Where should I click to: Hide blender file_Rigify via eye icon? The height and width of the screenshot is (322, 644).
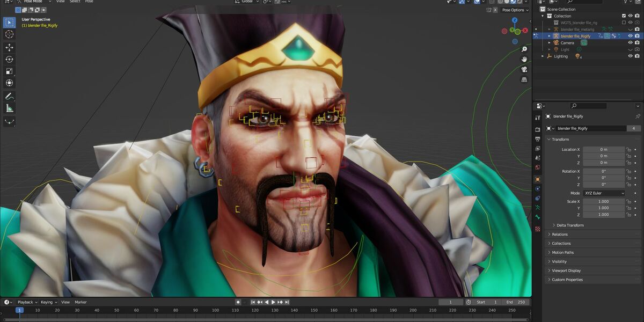pyautogui.click(x=631, y=36)
